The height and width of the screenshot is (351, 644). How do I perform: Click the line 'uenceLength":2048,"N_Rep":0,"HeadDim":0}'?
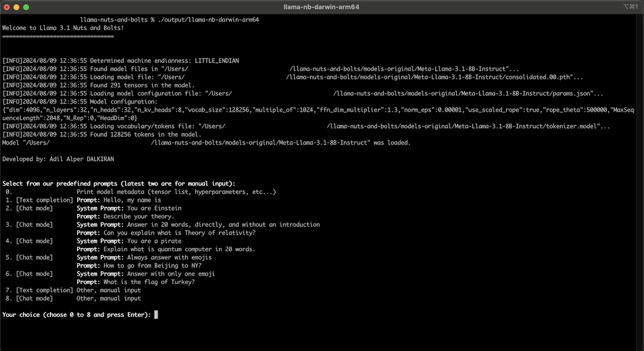(70, 118)
